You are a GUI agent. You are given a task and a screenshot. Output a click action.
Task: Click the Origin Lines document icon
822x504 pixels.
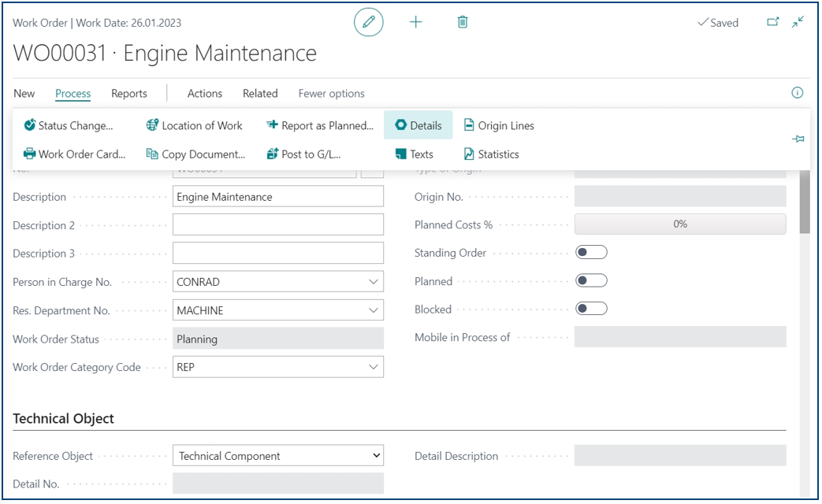(x=469, y=125)
